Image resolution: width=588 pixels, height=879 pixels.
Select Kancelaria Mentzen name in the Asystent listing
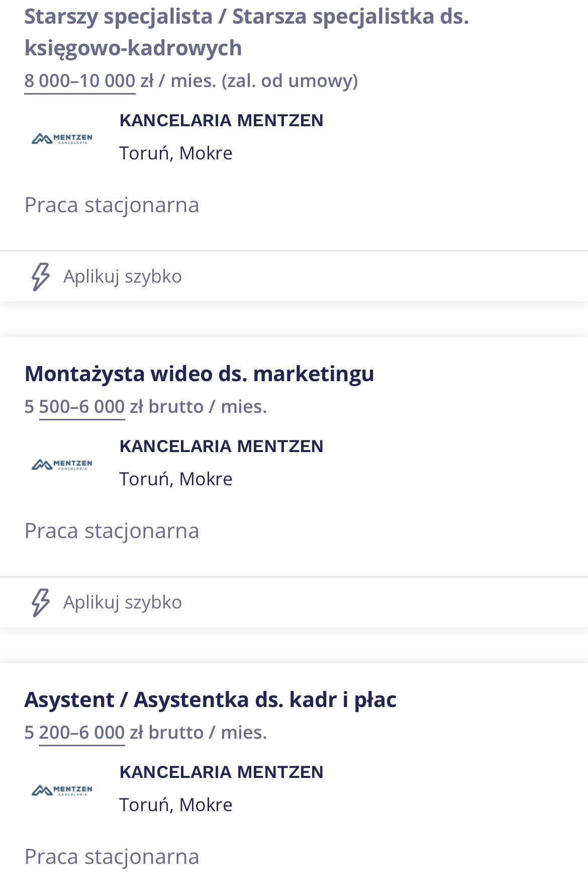pyautogui.click(x=221, y=772)
